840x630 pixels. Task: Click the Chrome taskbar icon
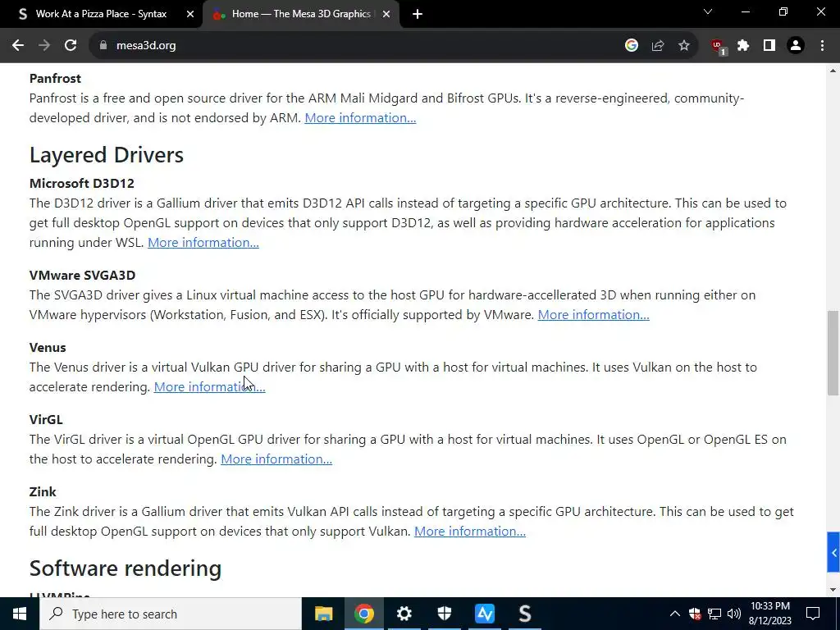[x=363, y=614]
